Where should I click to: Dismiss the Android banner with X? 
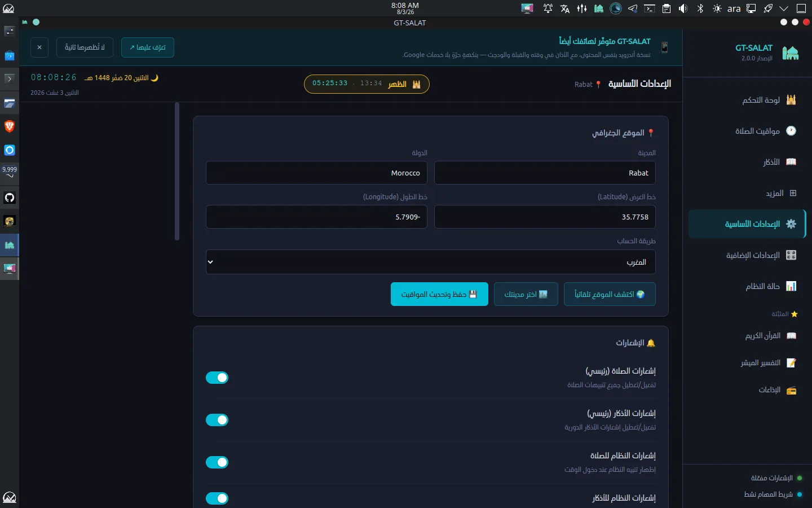tap(39, 47)
